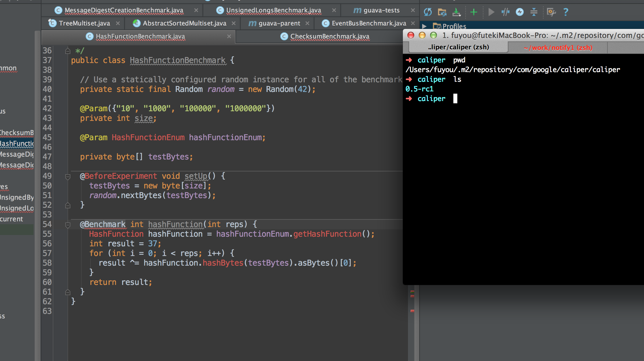Open Maven Settings wrench icon
This screenshot has height=361, width=644.
[551, 12]
